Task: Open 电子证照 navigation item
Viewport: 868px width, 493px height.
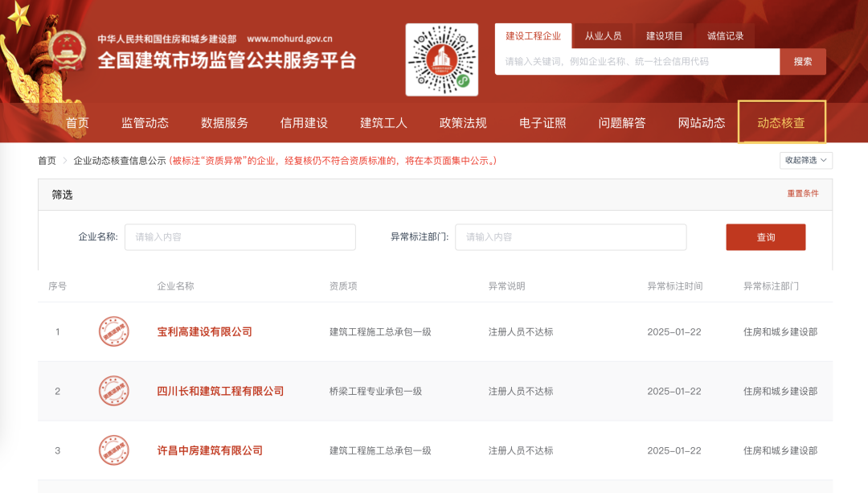Action: [542, 123]
